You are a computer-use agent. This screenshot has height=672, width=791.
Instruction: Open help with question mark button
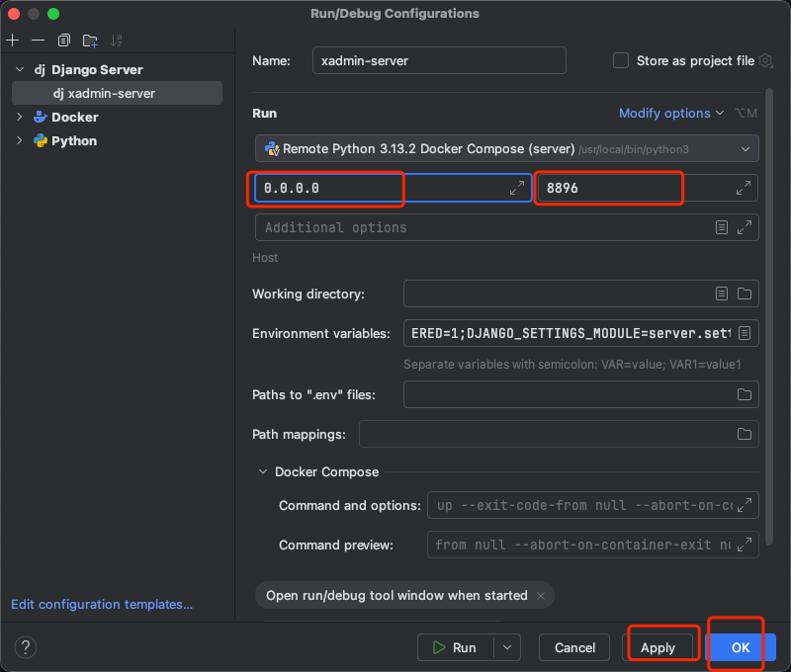pyautogui.click(x=26, y=647)
